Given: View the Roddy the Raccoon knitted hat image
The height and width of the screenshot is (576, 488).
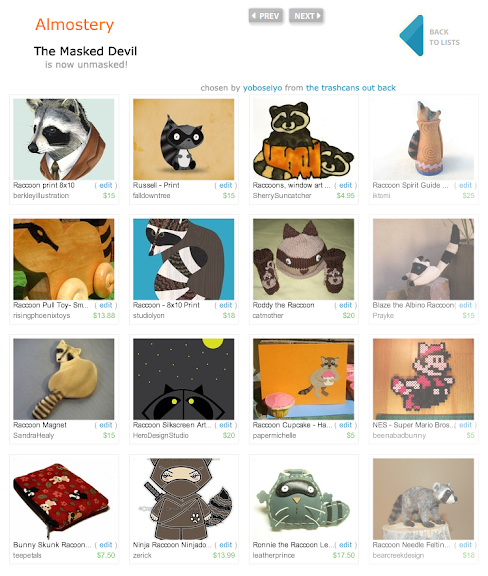Looking at the screenshot, I should click(x=304, y=259).
